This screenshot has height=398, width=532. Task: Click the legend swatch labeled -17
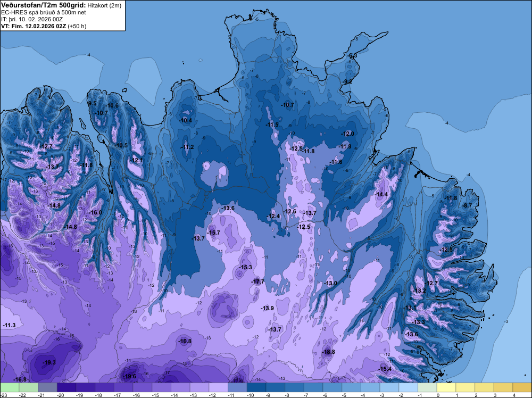point(123,387)
